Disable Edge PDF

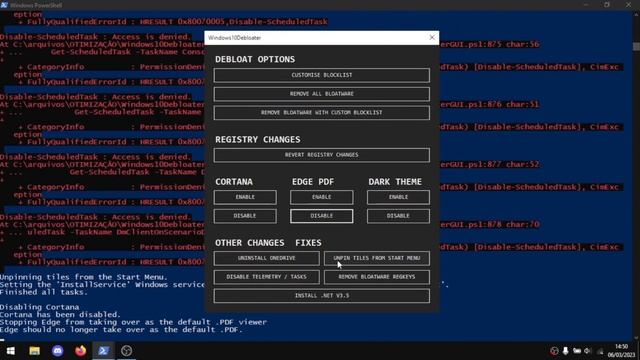[x=322, y=216]
